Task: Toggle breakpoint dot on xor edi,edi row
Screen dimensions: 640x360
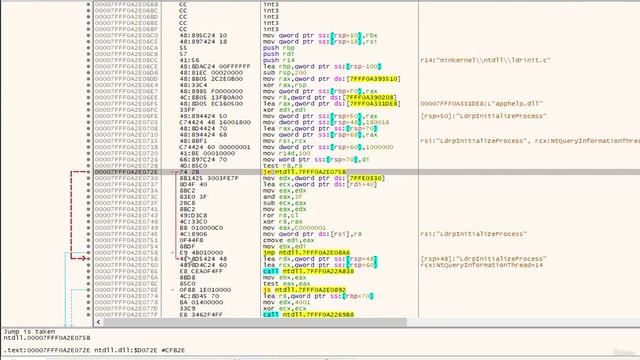Action: click(88, 110)
